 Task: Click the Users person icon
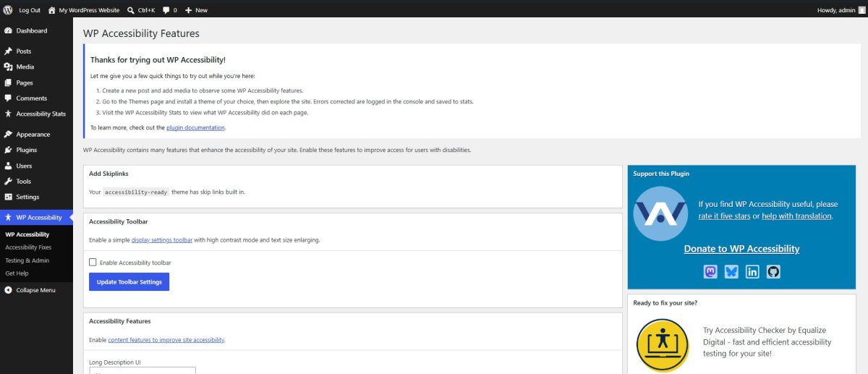tap(8, 166)
